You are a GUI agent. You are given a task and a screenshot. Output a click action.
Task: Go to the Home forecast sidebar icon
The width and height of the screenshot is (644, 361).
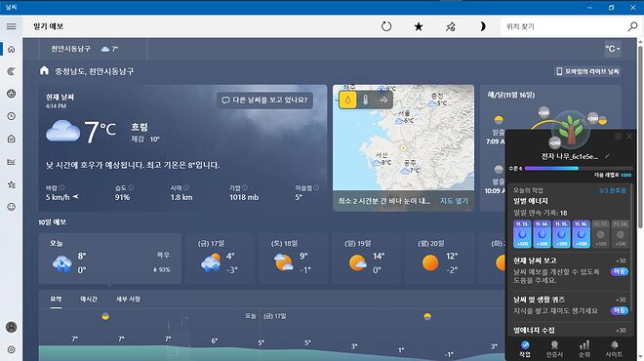(11, 49)
